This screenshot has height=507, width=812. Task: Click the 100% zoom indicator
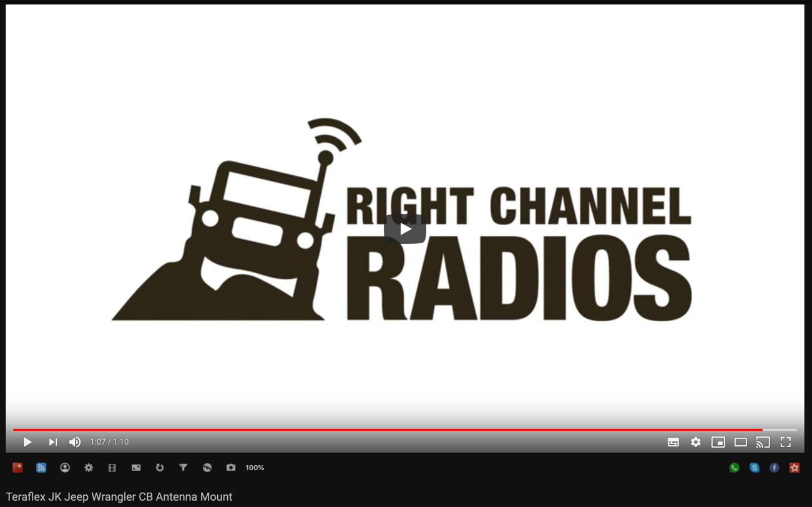tap(255, 468)
